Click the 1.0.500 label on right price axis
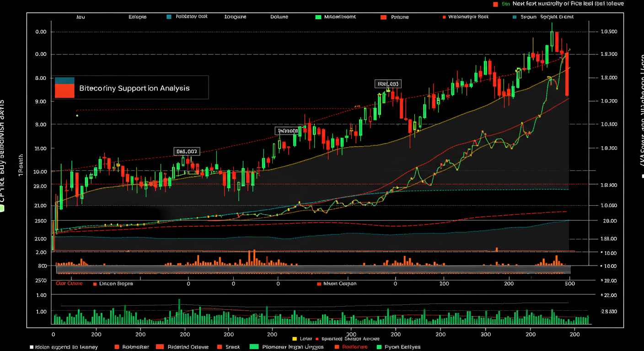The image size is (644, 351). [609, 32]
